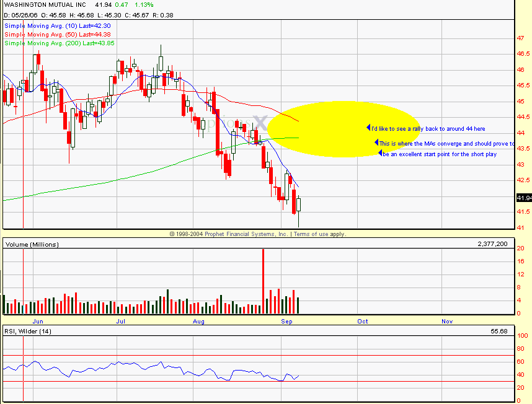Click the Oct month label on time axis
This screenshot has height=404, width=532.
coord(362,322)
